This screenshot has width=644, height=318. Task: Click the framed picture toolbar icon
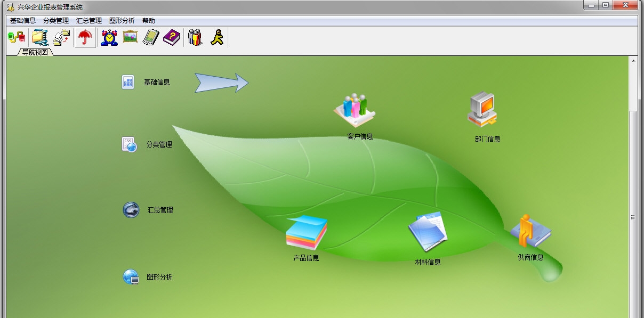tap(130, 37)
